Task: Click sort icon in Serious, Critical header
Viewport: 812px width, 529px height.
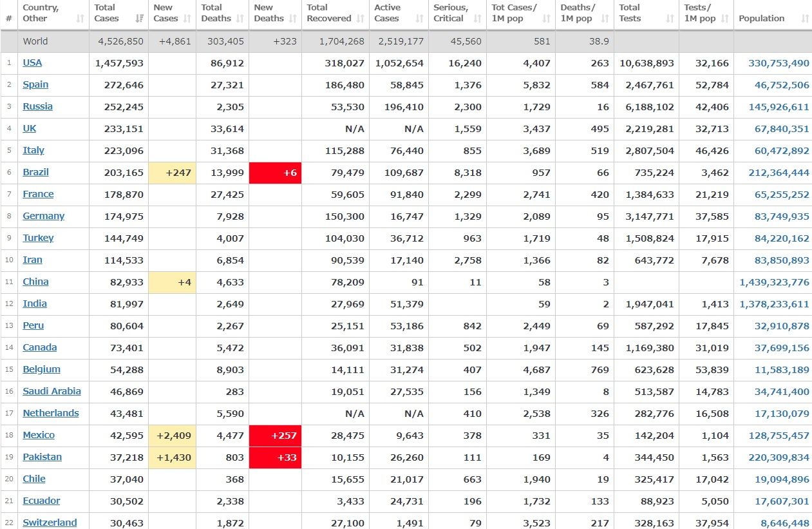Action: [477, 19]
